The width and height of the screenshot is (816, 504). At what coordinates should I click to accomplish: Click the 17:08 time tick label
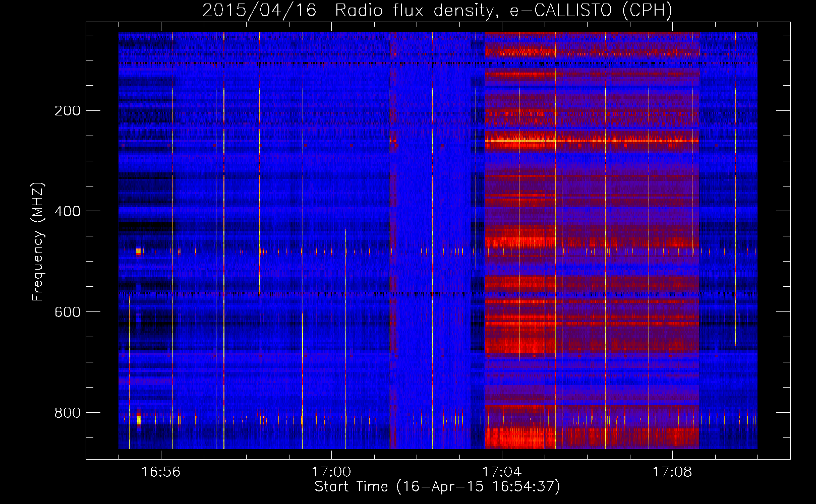(672, 472)
